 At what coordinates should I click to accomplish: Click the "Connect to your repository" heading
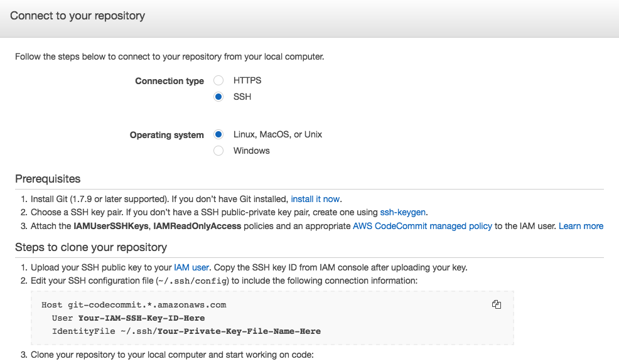[77, 16]
